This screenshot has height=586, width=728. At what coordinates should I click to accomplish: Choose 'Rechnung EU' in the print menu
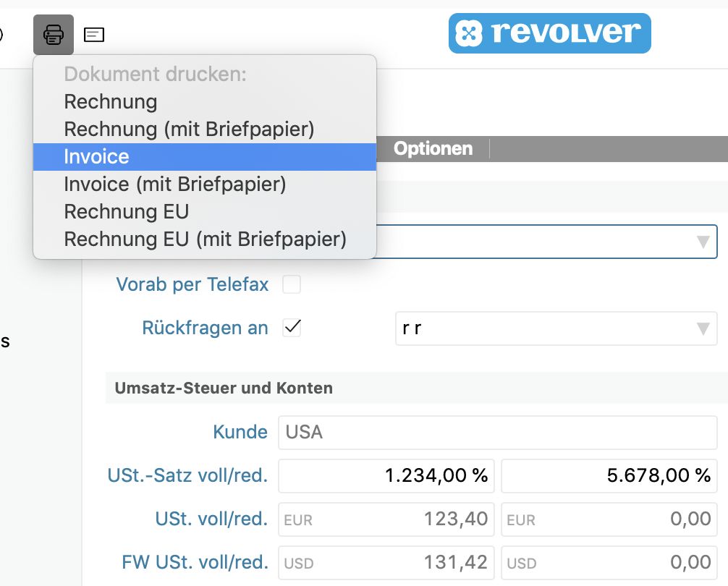127,212
